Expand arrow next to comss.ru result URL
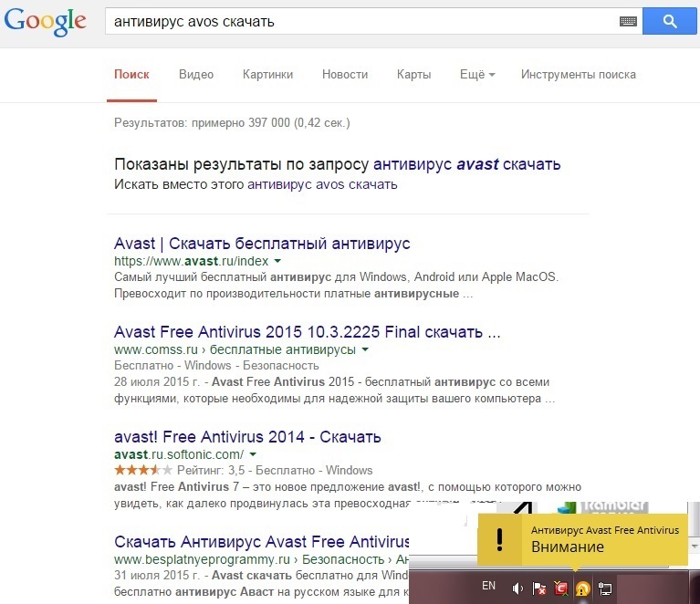Image resolution: width=700 pixels, height=604 pixels. [365, 349]
